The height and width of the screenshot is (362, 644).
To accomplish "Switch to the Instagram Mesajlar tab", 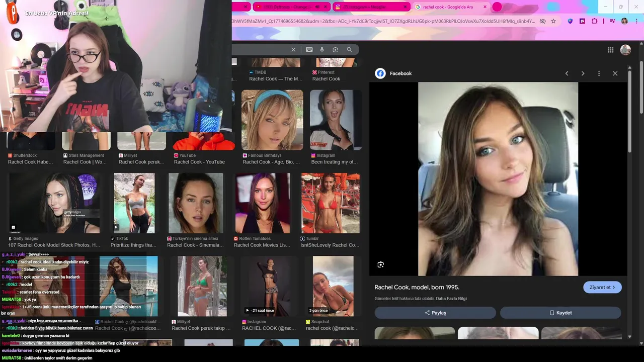I will tap(372, 7).
